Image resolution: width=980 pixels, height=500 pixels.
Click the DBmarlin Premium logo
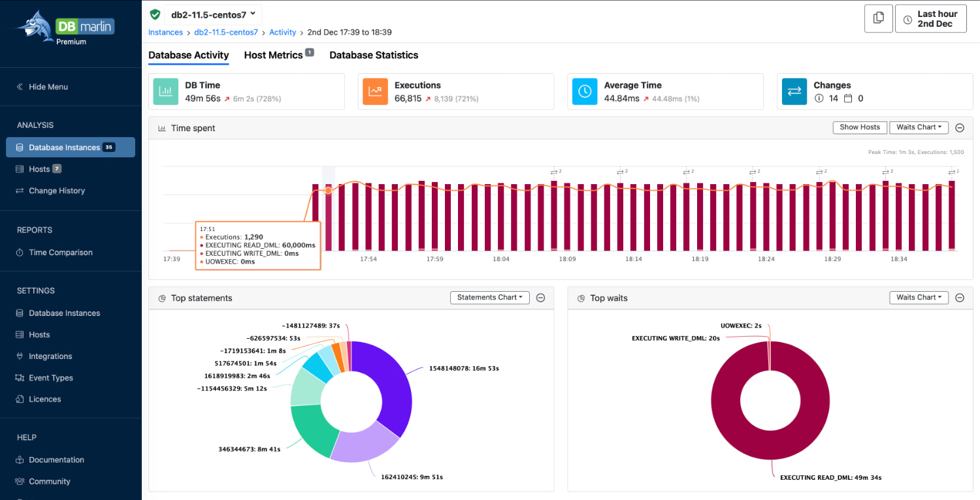[x=65, y=27]
